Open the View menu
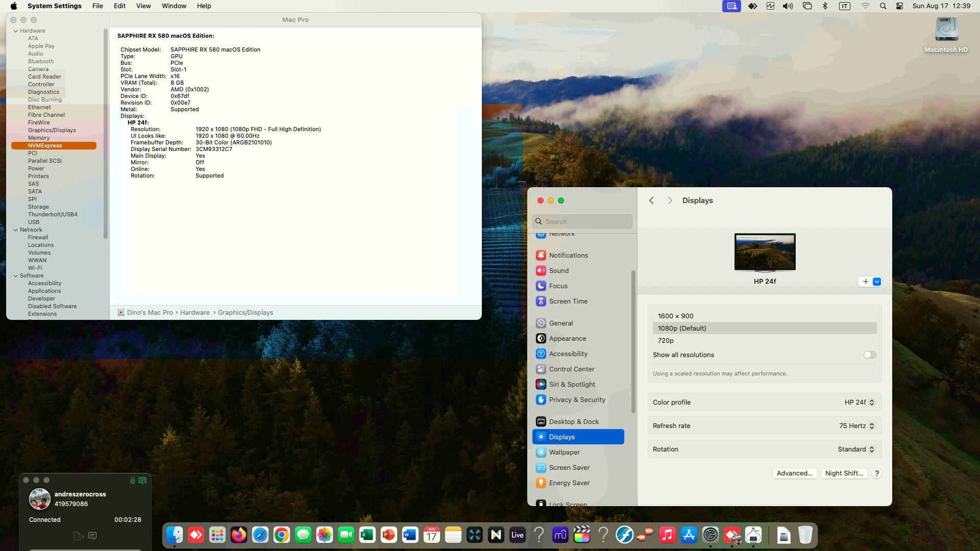The height and width of the screenshot is (551, 980). [143, 6]
